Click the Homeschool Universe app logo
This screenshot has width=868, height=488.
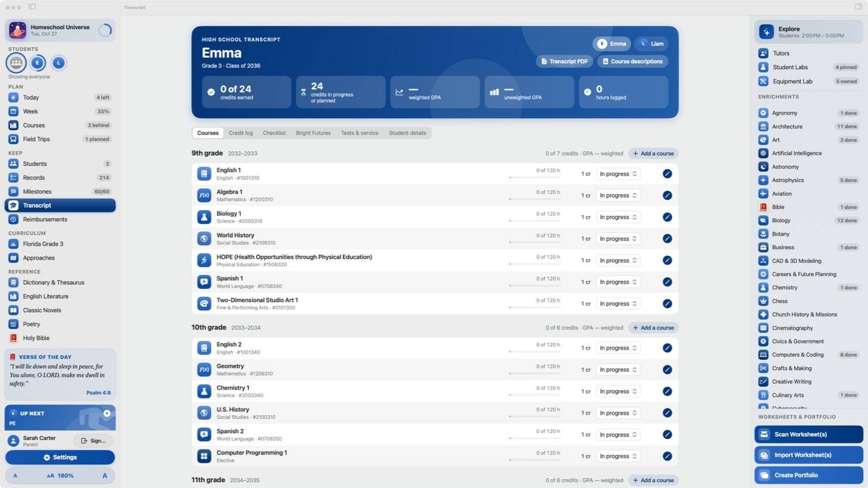pyautogui.click(x=17, y=30)
